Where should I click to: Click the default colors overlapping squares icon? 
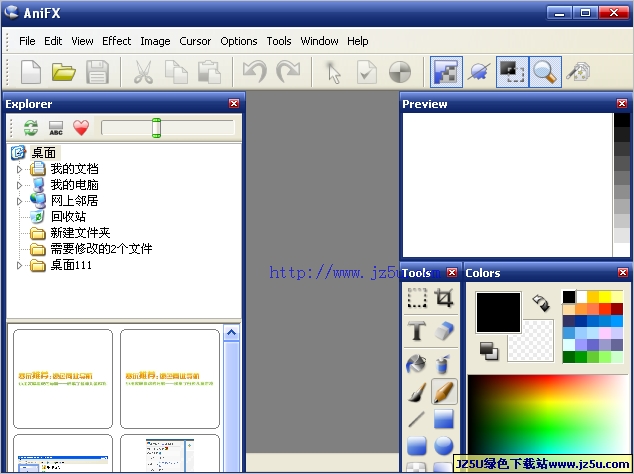click(489, 351)
